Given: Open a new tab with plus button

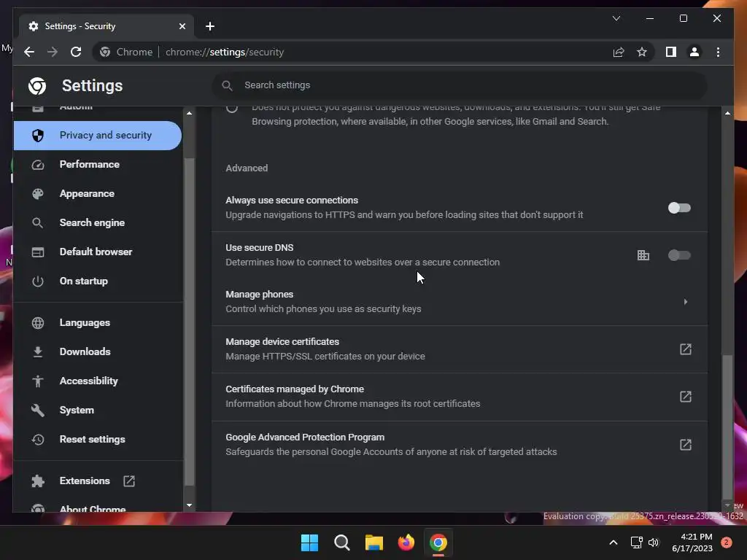Looking at the screenshot, I should point(209,26).
